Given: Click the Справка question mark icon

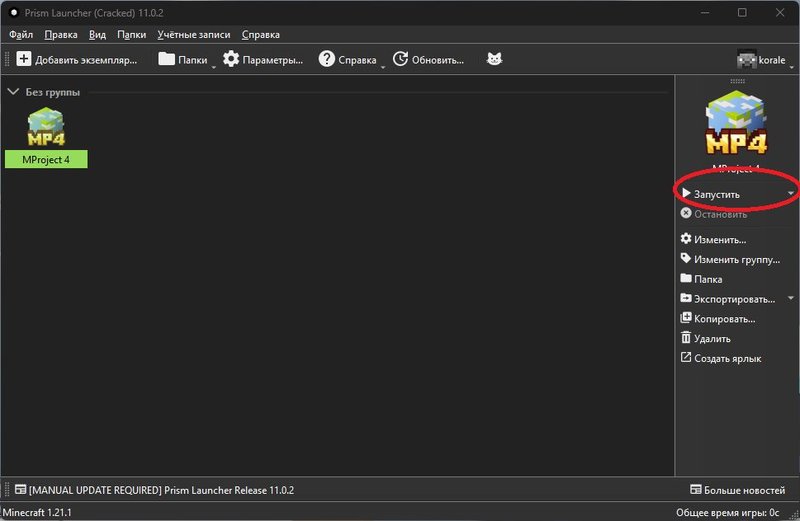Looking at the screenshot, I should (x=327, y=59).
